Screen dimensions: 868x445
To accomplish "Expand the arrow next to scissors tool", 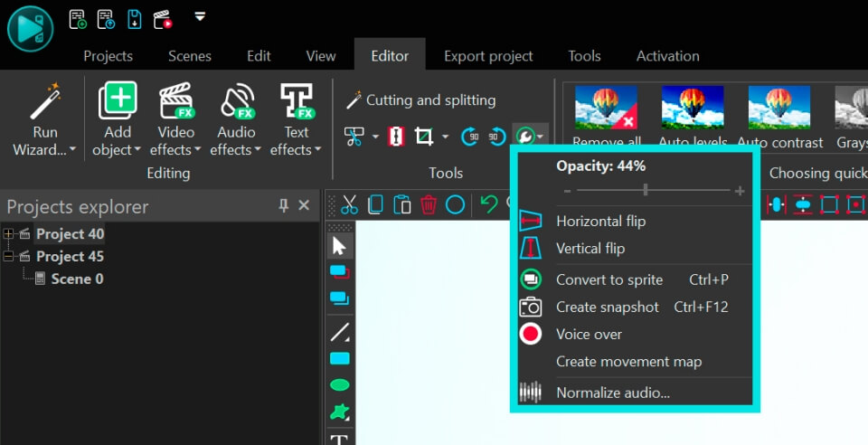I will click(374, 137).
